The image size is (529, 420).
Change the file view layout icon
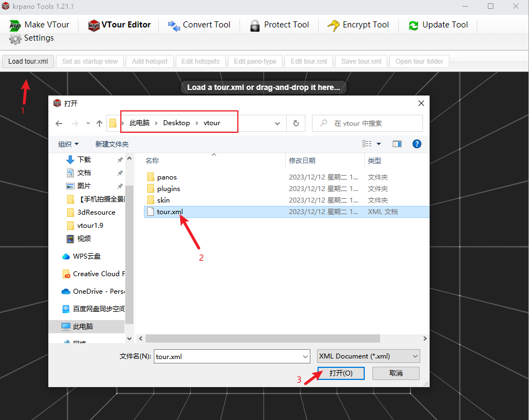367,144
